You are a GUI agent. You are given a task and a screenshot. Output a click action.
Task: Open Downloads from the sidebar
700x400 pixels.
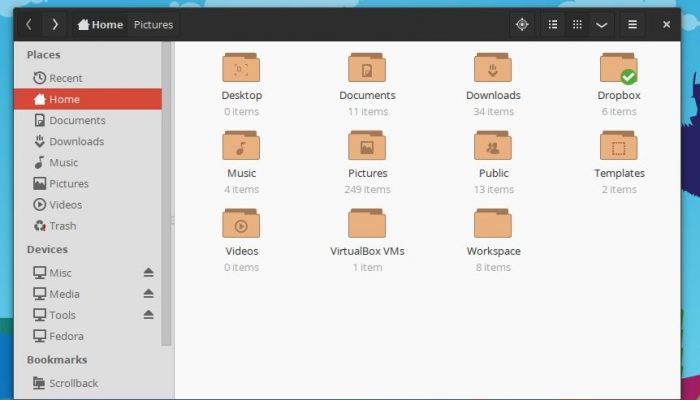click(x=88, y=142)
